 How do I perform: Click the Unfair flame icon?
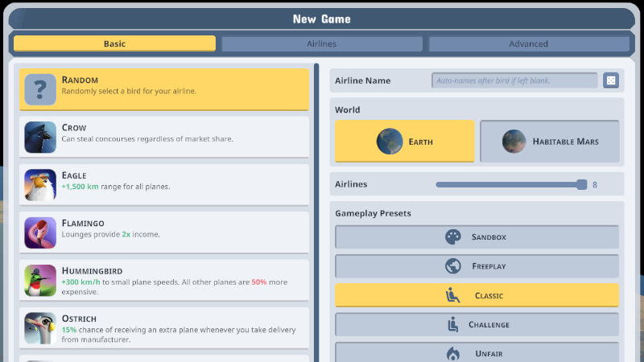[x=453, y=353]
